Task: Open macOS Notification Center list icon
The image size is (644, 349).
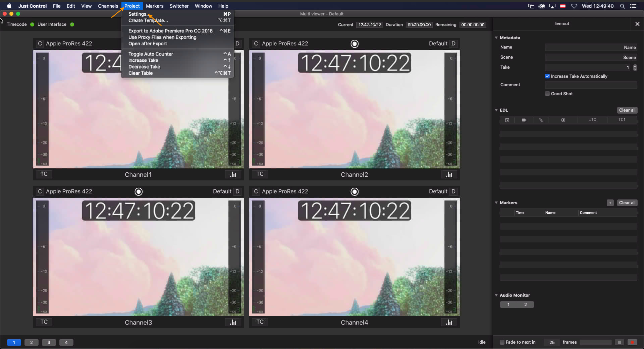Action: [x=633, y=6]
